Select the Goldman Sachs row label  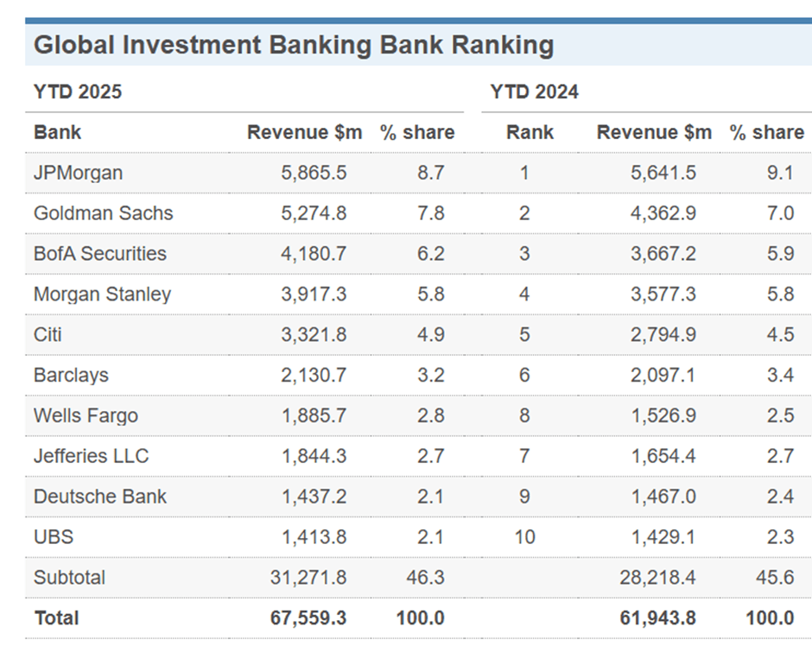click(103, 213)
